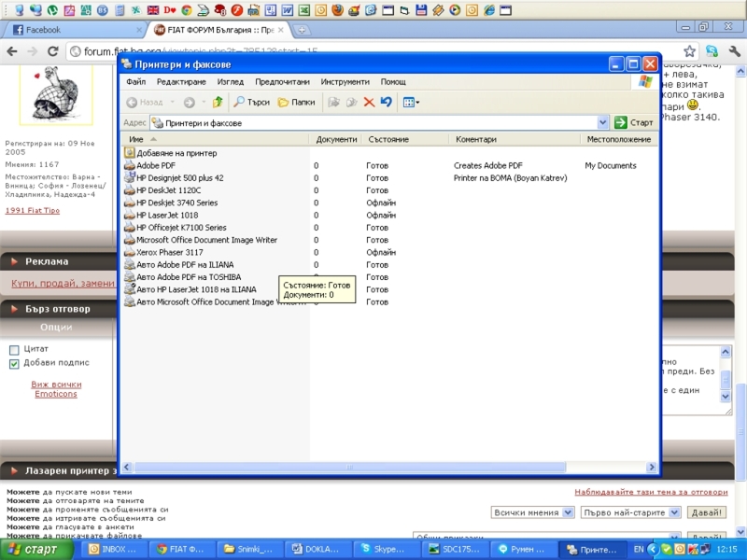
Task: Select the Adobe PDF printer
Action: point(155,165)
